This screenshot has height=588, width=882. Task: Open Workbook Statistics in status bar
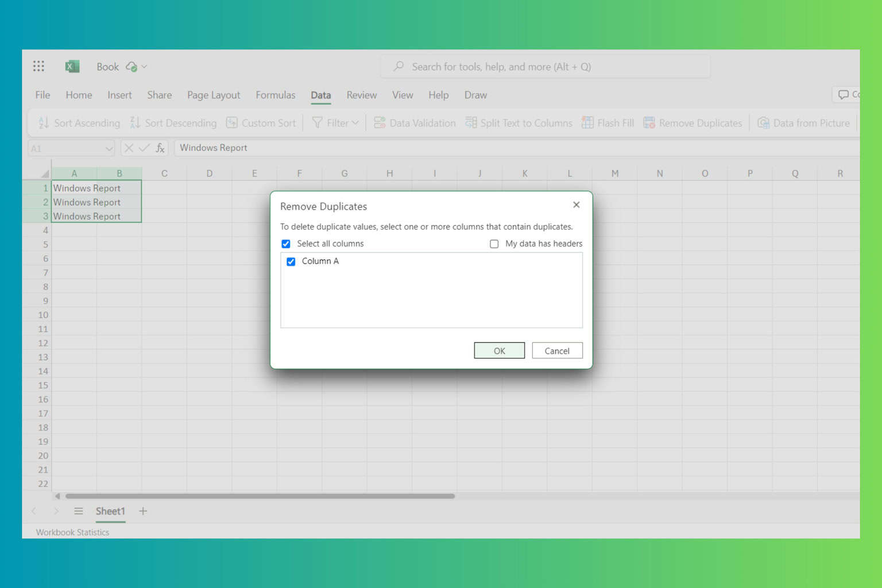(72, 532)
